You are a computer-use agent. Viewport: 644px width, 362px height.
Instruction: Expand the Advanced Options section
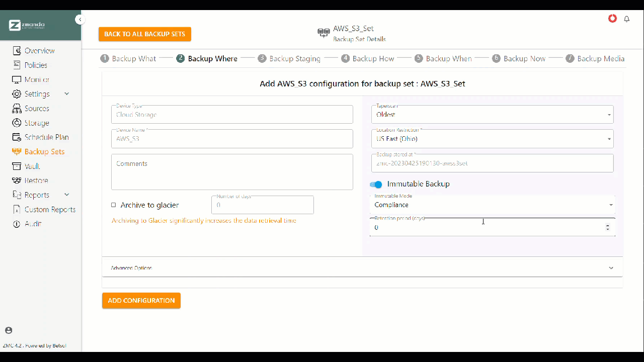(362, 268)
